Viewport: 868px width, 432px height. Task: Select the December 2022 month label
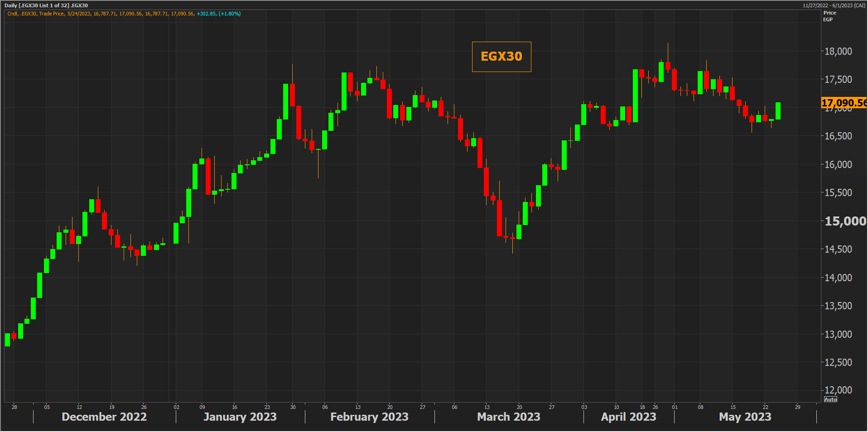[x=104, y=417]
